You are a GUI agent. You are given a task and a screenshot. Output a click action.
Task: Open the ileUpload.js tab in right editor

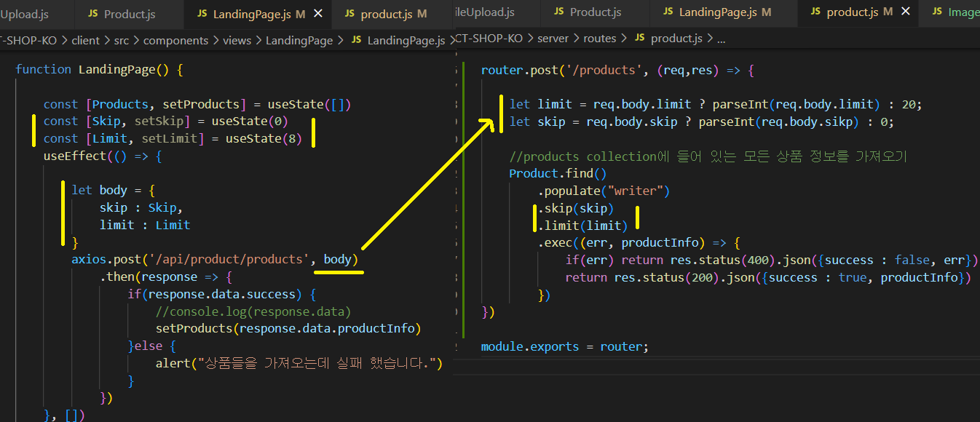(484, 12)
